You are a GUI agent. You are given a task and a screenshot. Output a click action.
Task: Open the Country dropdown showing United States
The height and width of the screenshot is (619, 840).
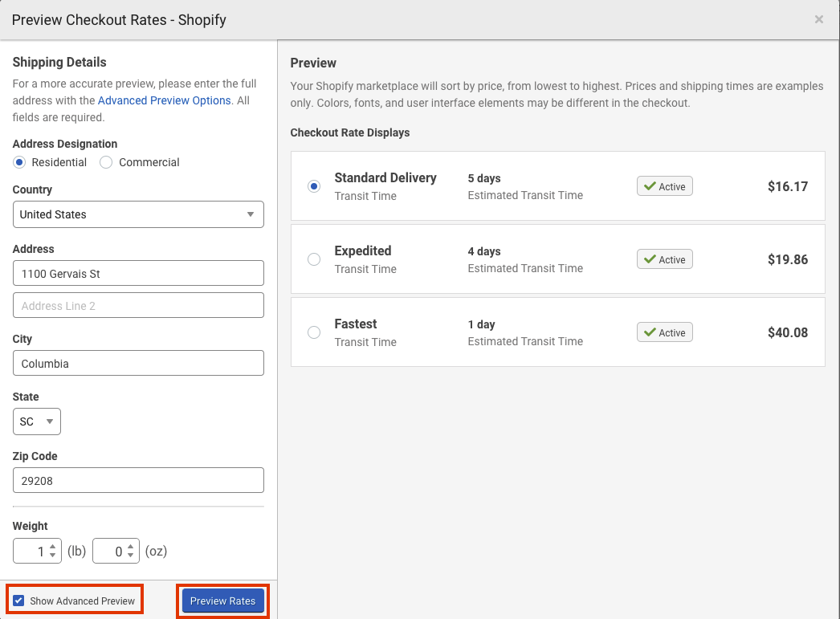click(x=138, y=214)
